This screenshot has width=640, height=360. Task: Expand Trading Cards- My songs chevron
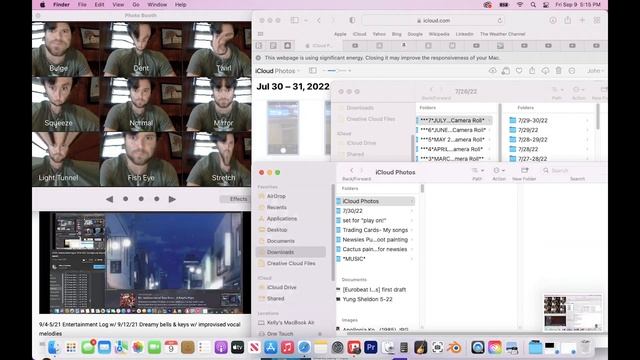click(411, 230)
